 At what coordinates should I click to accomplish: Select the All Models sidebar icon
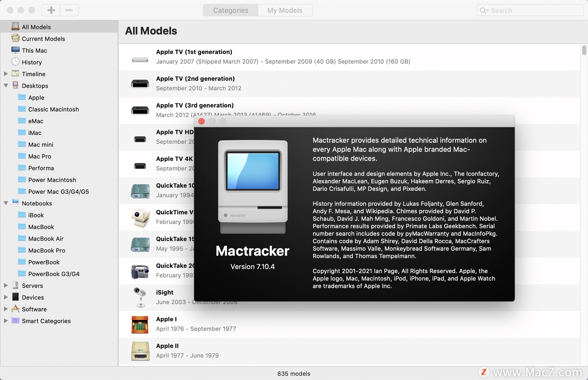click(x=15, y=26)
